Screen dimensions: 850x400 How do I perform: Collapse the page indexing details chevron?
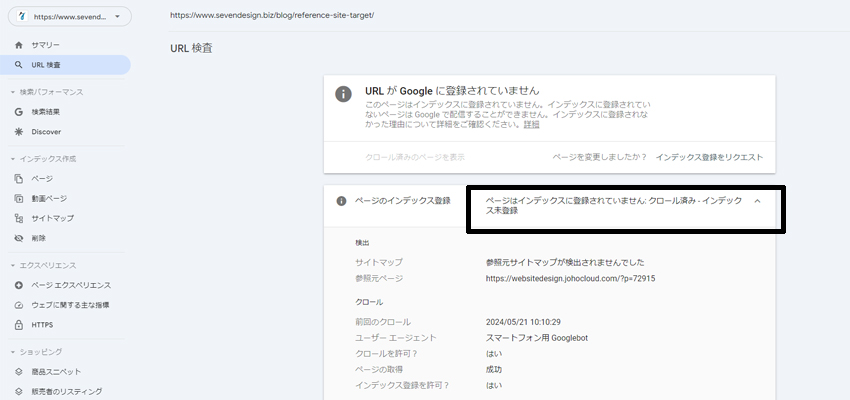click(757, 201)
